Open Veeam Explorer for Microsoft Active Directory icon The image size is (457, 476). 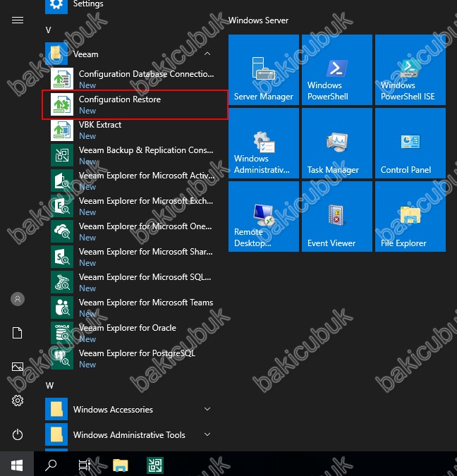pyautogui.click(x=62, y=181)
